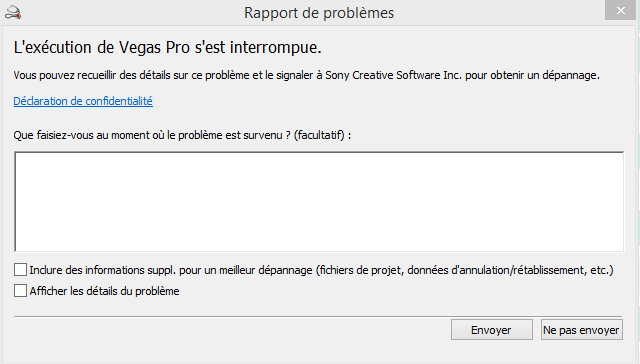Viewport: 640px width, 364px height.
Task: Select the heading L'exécution de Vegas Pro s'est interrompue
Action: pos(167,47)
